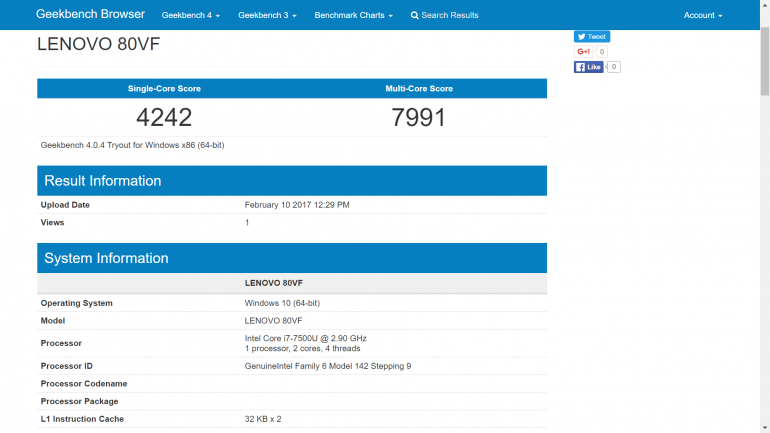Image resolution: width=770 pixels, height=433 pixels.
Task: Click the Single-Core Score header
Action: tap(164, 88)
